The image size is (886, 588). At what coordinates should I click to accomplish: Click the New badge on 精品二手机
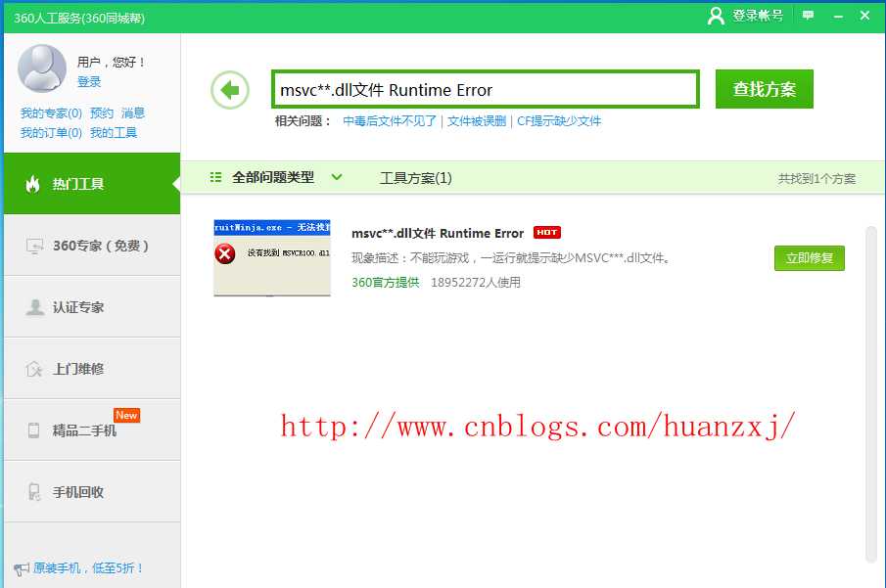pos(126,415)
